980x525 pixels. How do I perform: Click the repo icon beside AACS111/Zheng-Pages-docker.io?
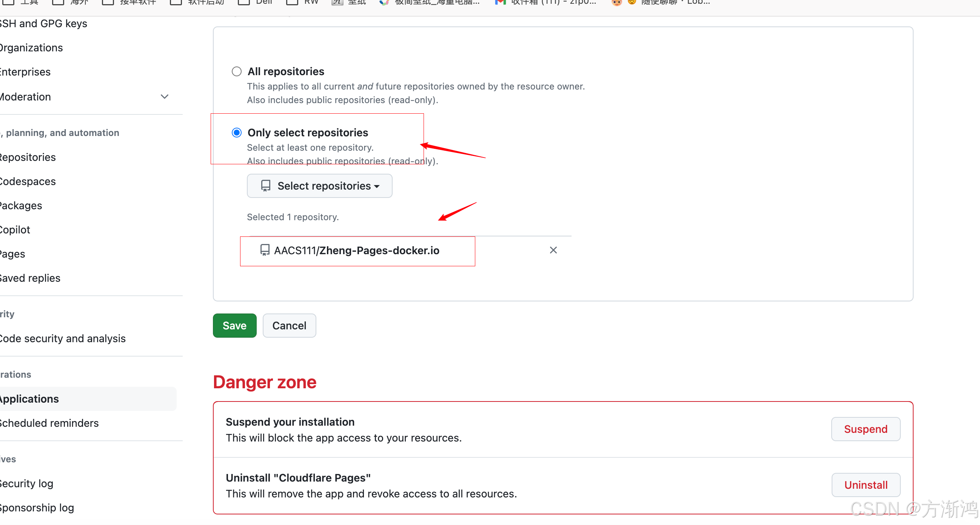click(265, 250)
